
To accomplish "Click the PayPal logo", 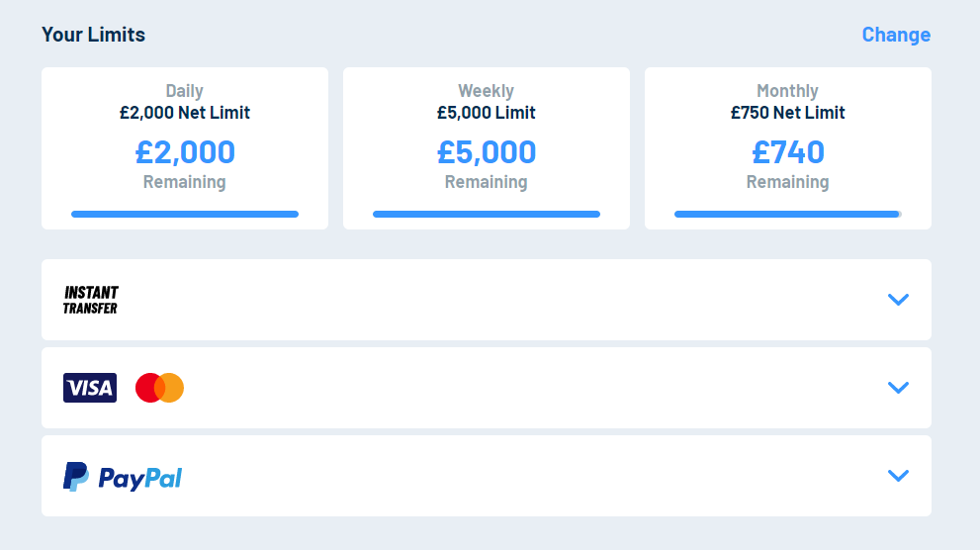I will pos(123,477).
